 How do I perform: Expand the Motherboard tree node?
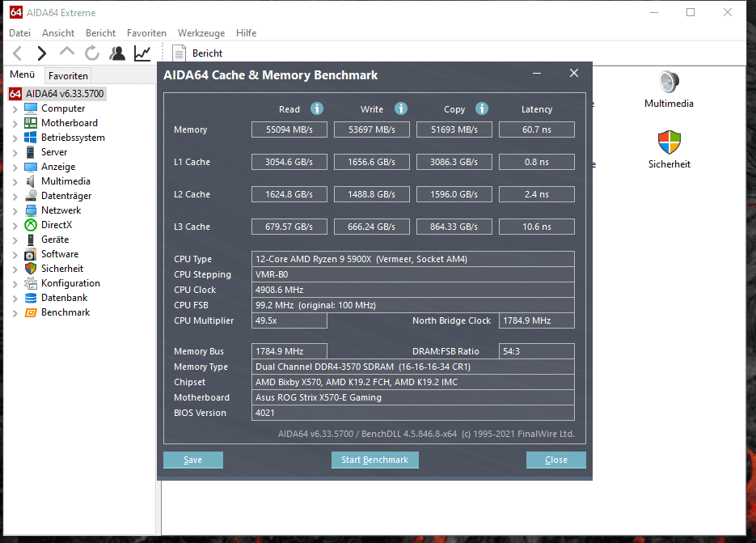(15, 124)
